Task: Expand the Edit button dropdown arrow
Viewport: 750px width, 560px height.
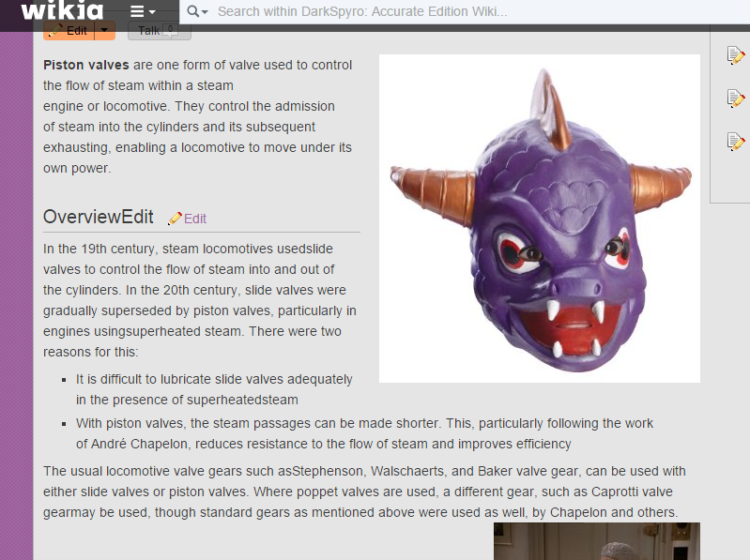Action: [x=105, y=31]
